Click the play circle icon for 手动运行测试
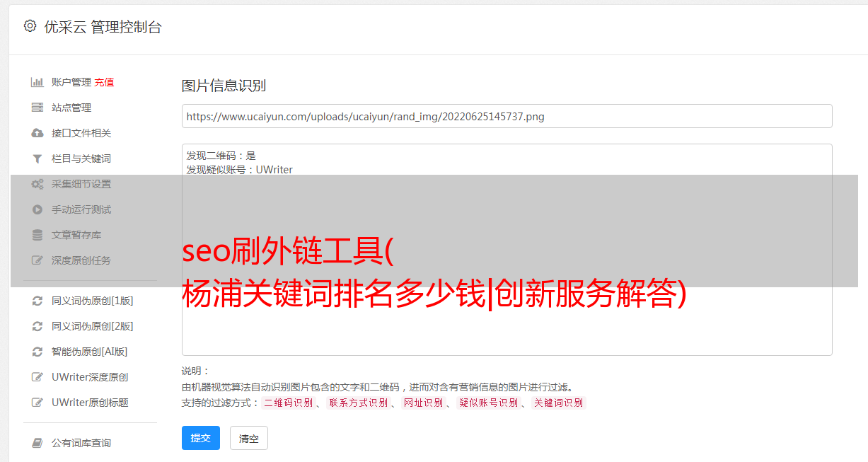The width and height of the screenshot is (868, 462). [37, 209]
